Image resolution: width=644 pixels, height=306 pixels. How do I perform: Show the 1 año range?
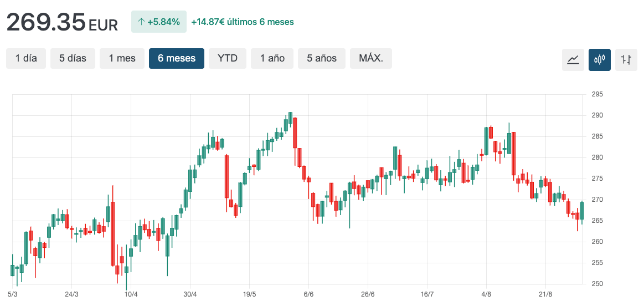(272, 58)
